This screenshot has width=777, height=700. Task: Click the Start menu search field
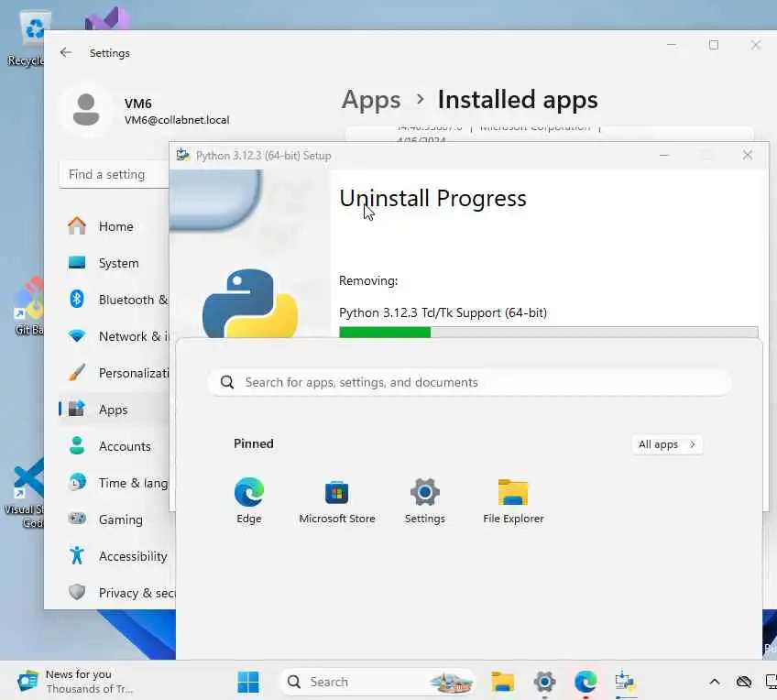pos(469,382)
